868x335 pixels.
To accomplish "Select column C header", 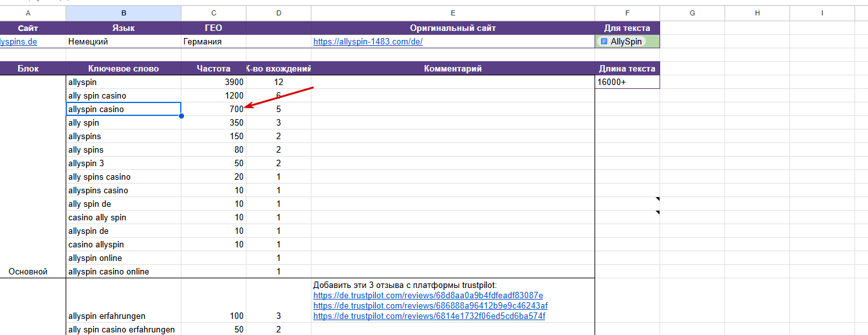I will click(214, 13).
